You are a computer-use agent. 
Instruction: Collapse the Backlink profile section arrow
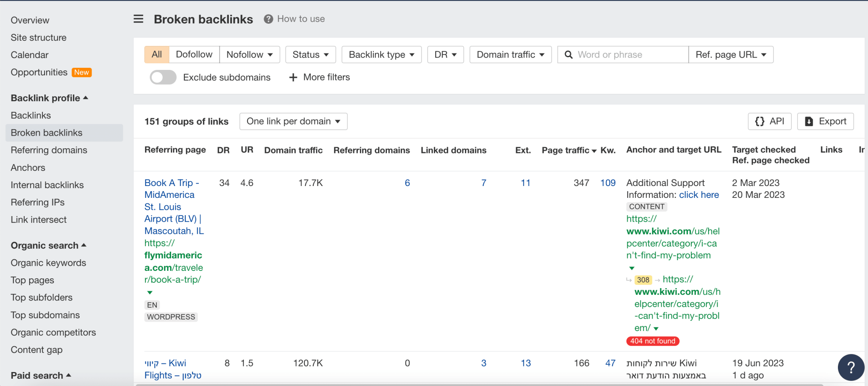point(86,97)
